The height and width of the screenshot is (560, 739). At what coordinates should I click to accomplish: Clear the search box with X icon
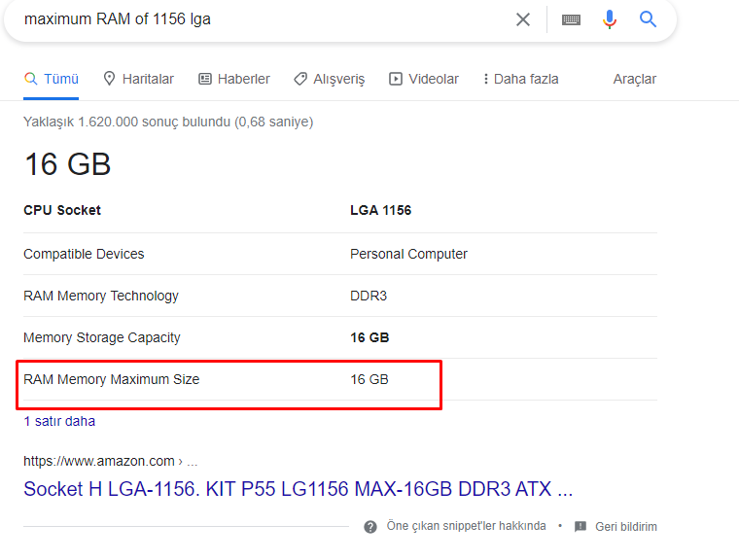click(x=523, y=19)
